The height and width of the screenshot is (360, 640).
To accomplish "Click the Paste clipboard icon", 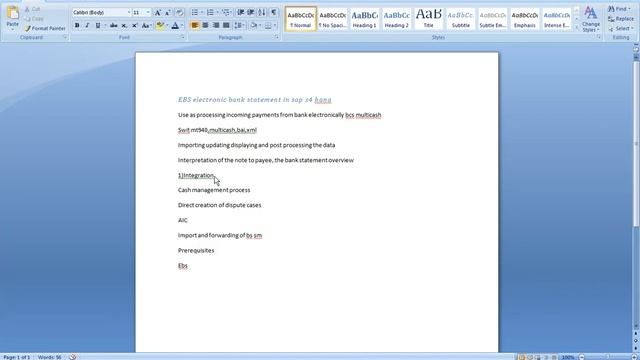I will (13, 13).
